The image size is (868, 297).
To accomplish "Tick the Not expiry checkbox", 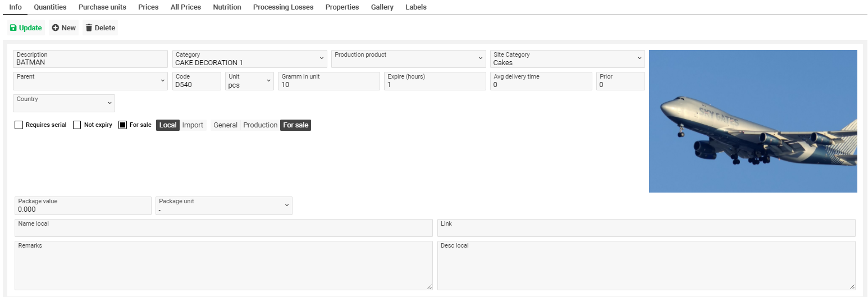I will coord(77,125).
